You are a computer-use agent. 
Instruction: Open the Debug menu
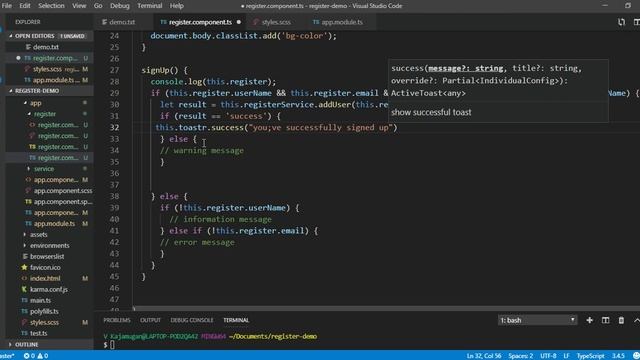(120, 6)
